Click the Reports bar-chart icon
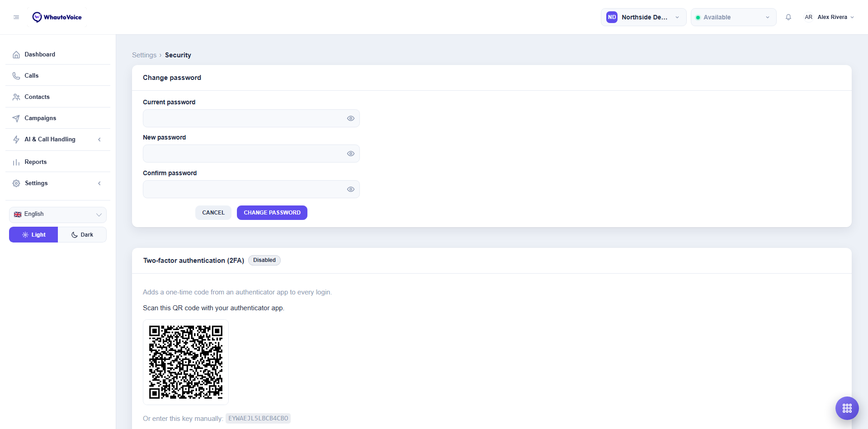This screenshot has width=868, height=429. click(16, 162)
